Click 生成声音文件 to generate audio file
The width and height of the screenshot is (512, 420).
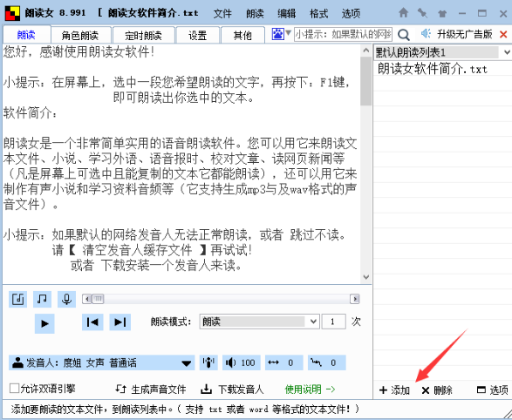(x=151, y=389)
